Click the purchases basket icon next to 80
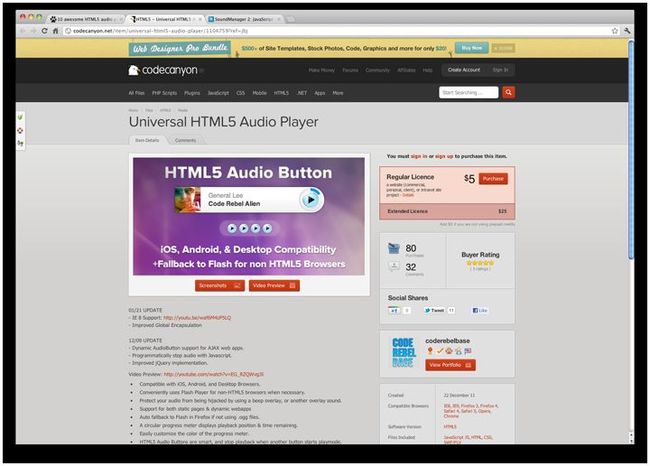 click(x=393, y=248)
